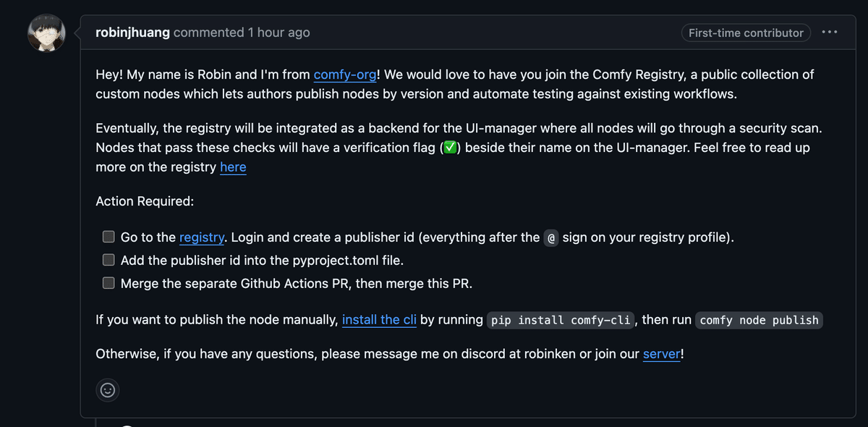Open the registry link in the task list
Screen dimensions: 868x427
[x=202, y=237]
